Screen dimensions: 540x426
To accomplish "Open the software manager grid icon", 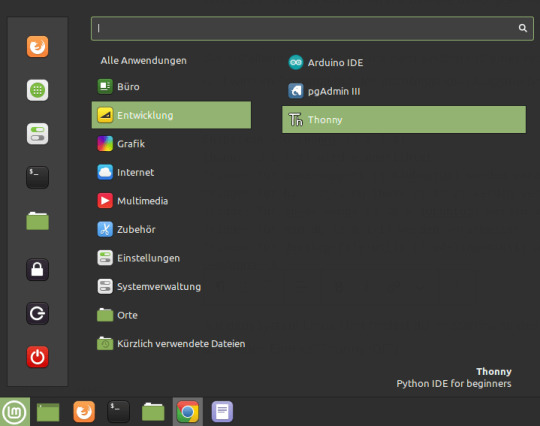I will 38,90.
